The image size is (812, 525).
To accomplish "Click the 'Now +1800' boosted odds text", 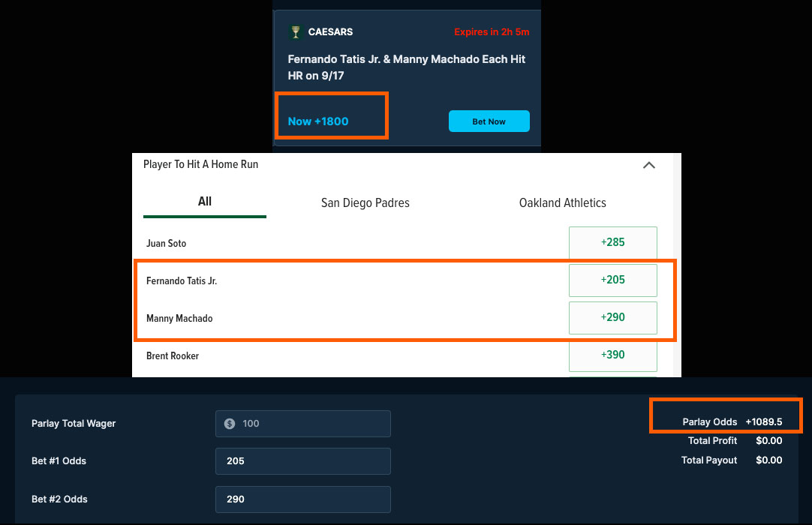I will 318,121.
